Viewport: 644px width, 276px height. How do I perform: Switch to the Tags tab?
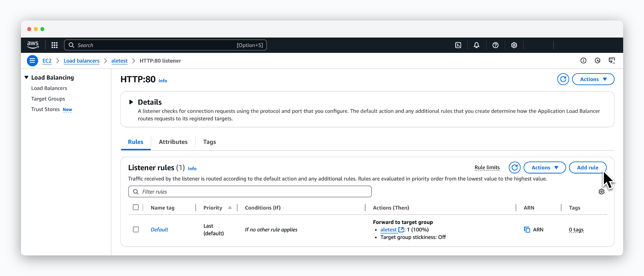tap(209, 142)
